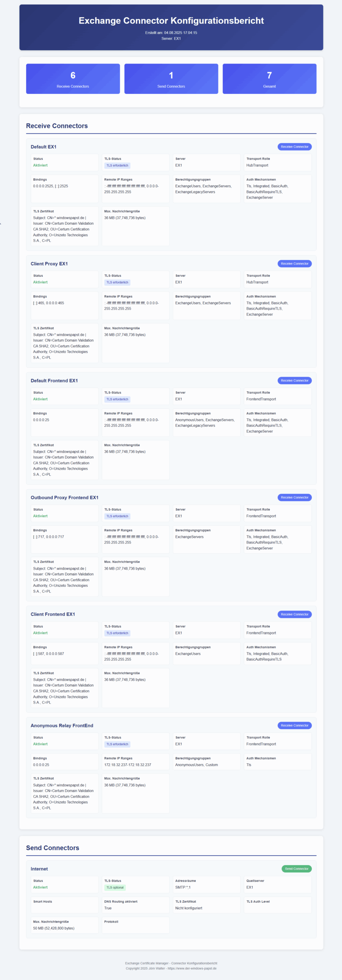Screen dimensions: 342x980
Task: Click the Send Connectors section heading
Action: pyautogui.click(x=52, y=848)
